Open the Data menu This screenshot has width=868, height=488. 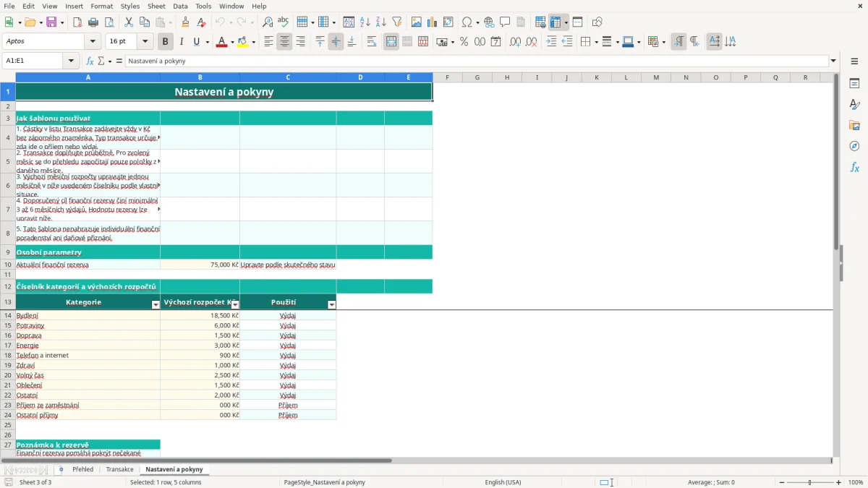[180, 6]
